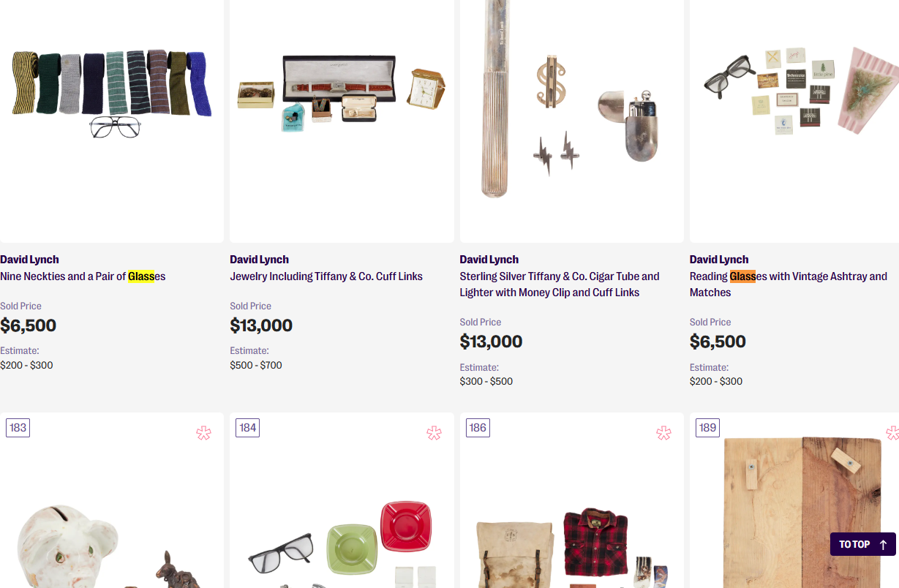Select lot number 183 badge
The width and height of the screenshot is (899, 588).
pos(18,427)
